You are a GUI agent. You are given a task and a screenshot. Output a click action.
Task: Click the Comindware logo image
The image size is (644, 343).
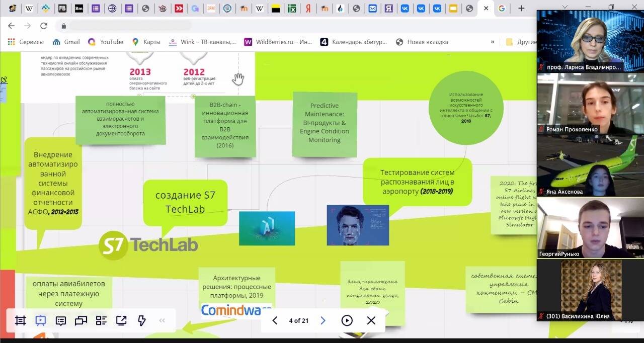[x=236, y=310]
